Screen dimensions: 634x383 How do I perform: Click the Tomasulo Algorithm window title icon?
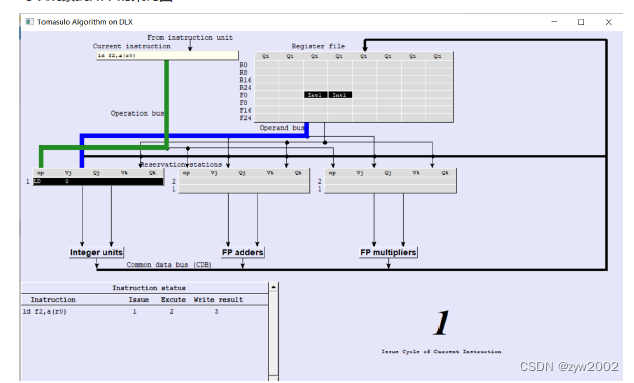point(30,22)
